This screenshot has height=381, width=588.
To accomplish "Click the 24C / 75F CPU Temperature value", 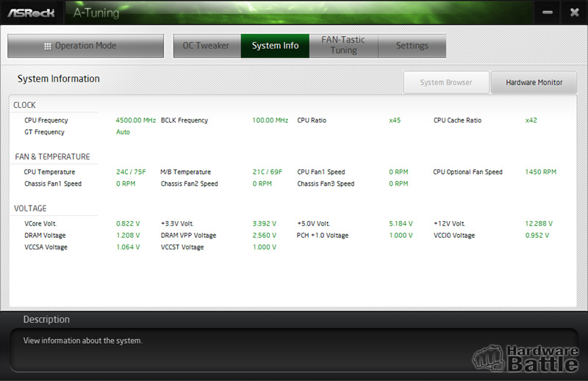I will [131, 172].
